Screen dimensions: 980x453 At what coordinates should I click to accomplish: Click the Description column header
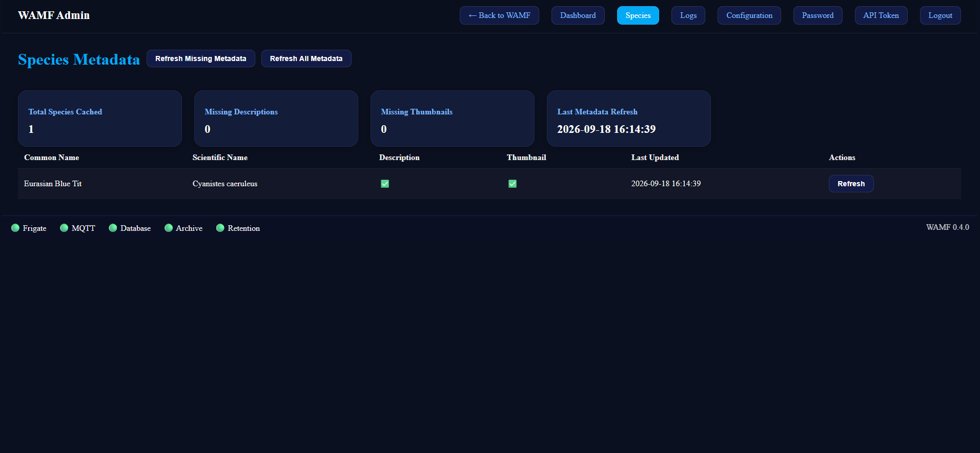[x=399, y=157]
